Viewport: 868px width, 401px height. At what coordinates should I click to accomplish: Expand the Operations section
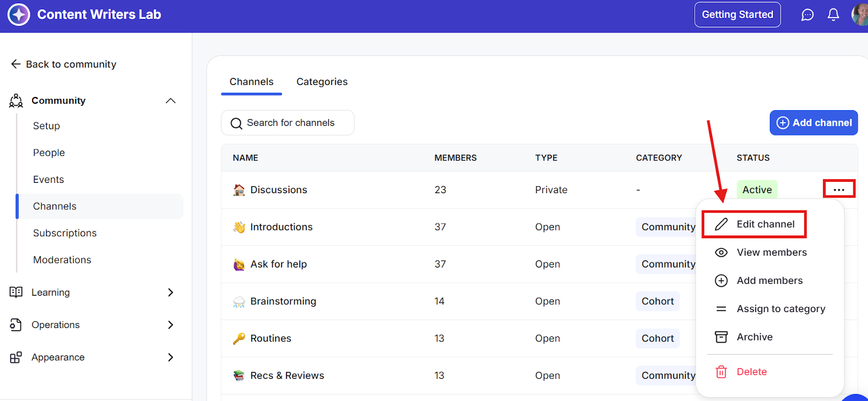[x=170, y=325]
